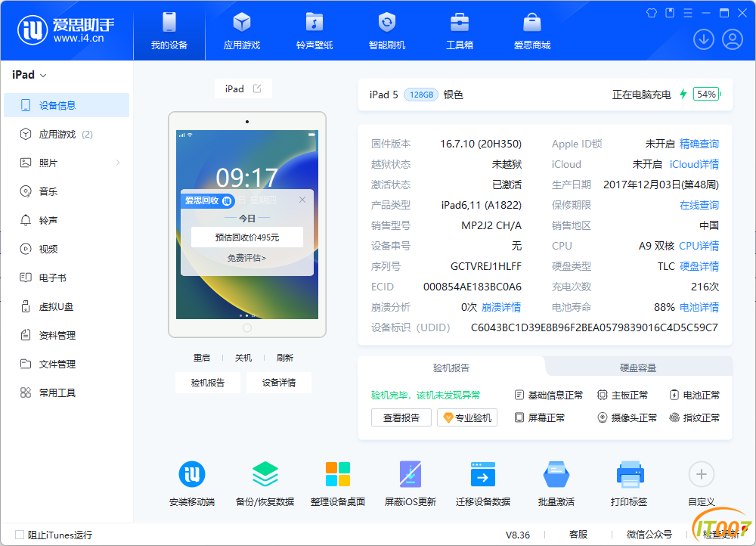This screenshot has width=756, height=546.
Task: Open the CPU详情 link
Action: (x=699, y=246)
